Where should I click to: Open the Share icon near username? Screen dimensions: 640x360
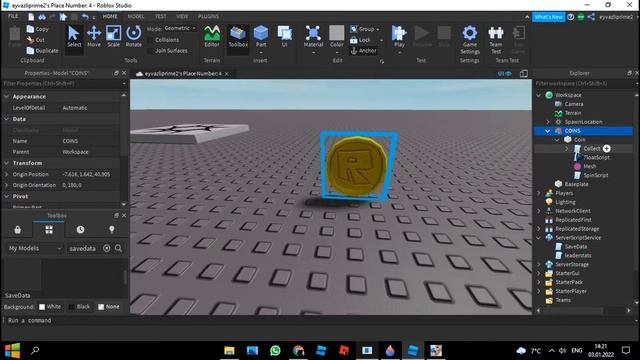click(591, 17)
